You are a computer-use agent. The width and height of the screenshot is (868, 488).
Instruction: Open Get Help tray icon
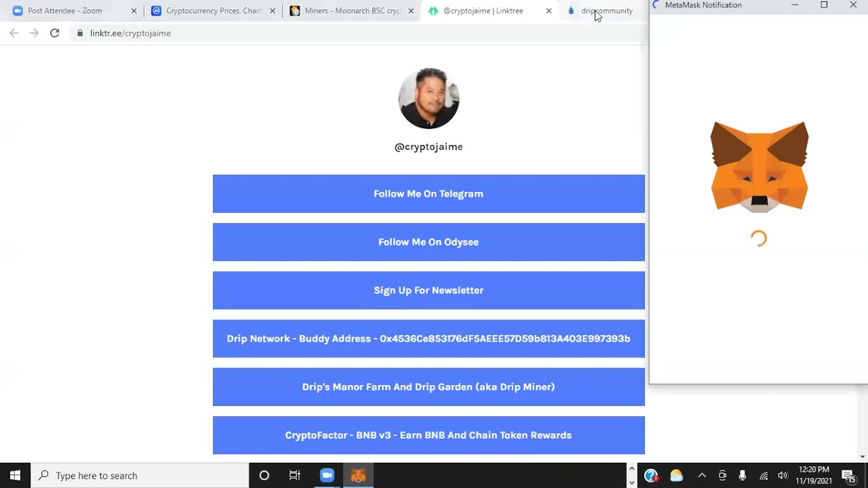tap(651, 476)
